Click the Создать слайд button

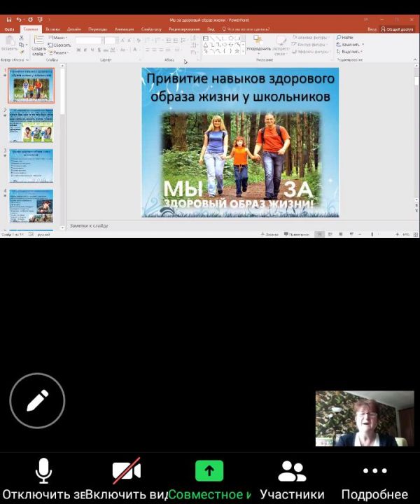39,44
